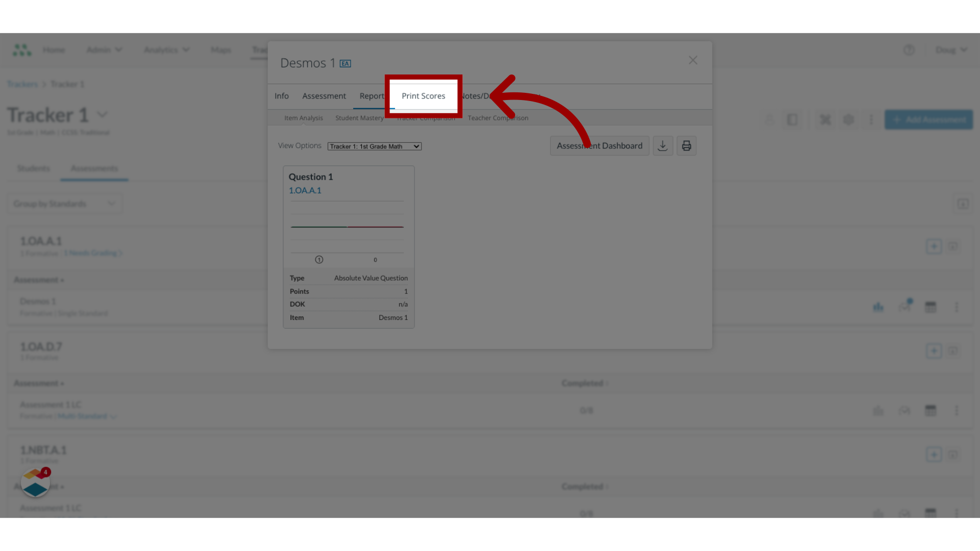
Task: Click the tracker settings gear icon
Action: 848,120
